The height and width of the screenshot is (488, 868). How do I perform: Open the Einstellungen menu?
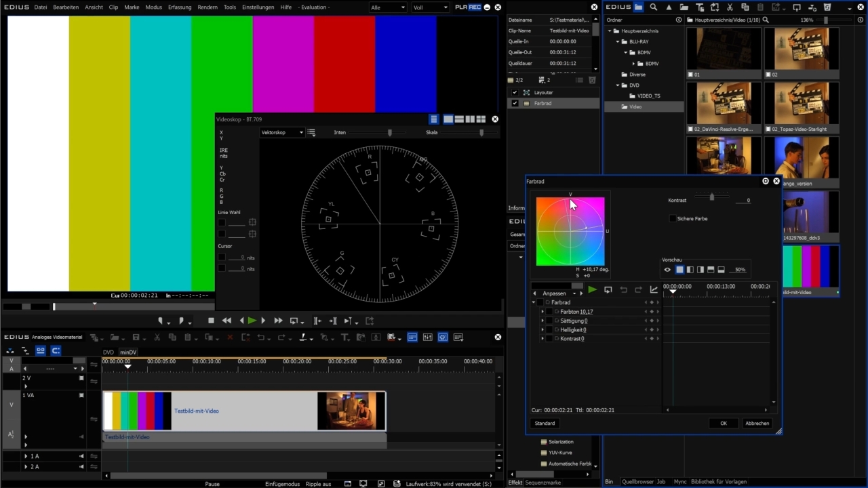pos(258,7)
